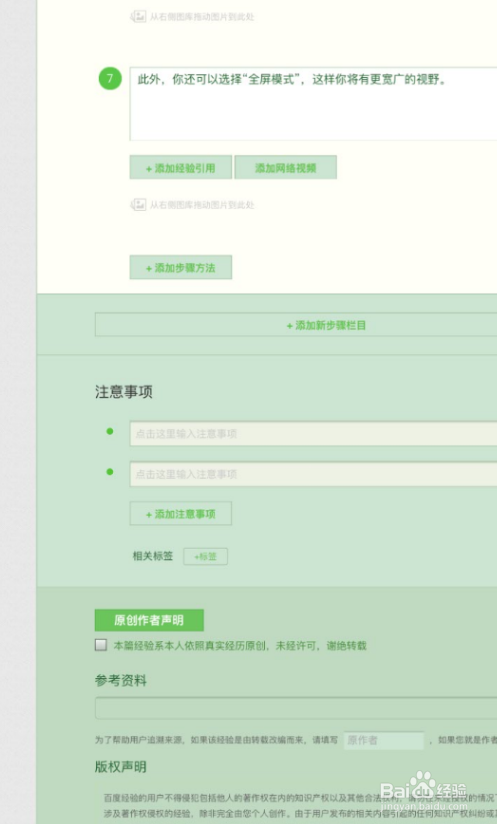
Task: Click text 本篇经验系本人依照真实经历原创
Action: point(190,645)
